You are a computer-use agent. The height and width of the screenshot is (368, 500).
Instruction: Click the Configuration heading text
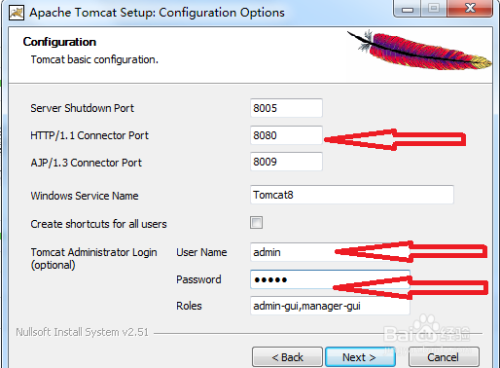[59, 42]
